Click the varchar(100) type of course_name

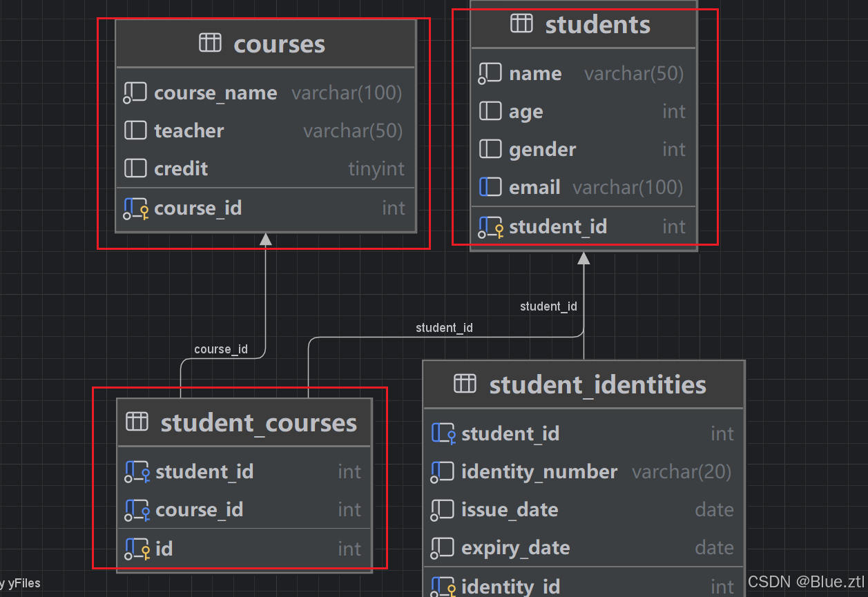coord(347,93)
